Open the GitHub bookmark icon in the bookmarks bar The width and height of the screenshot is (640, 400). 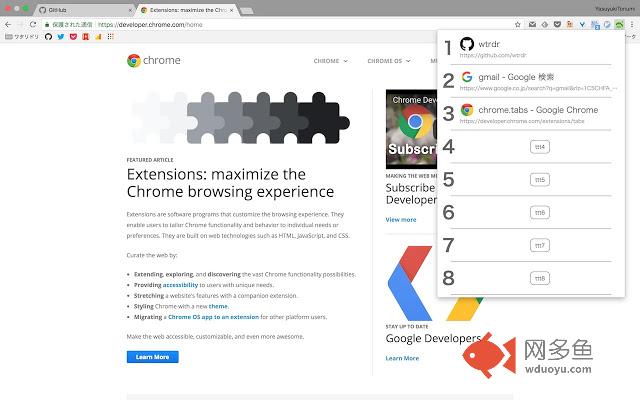[48, 37]
